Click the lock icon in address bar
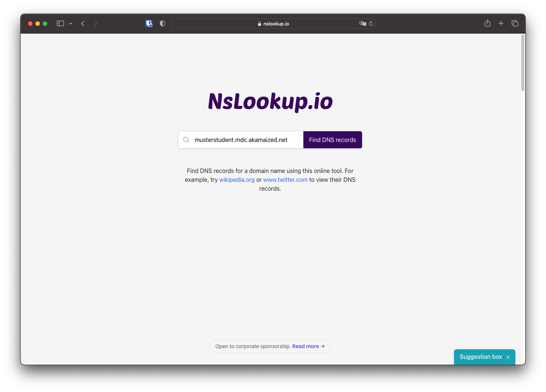Screen dimensions: 546x392 pos(260,24)
